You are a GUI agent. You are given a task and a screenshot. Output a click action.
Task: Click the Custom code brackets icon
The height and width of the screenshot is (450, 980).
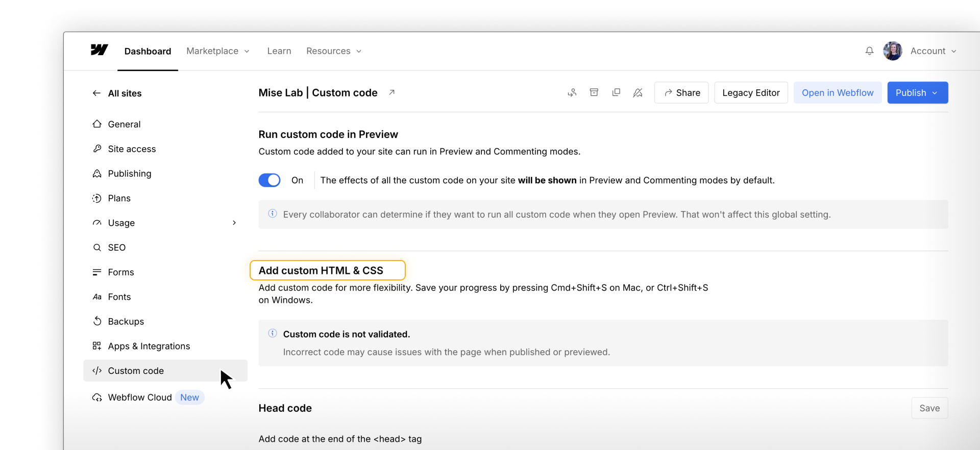click(97, 371)
